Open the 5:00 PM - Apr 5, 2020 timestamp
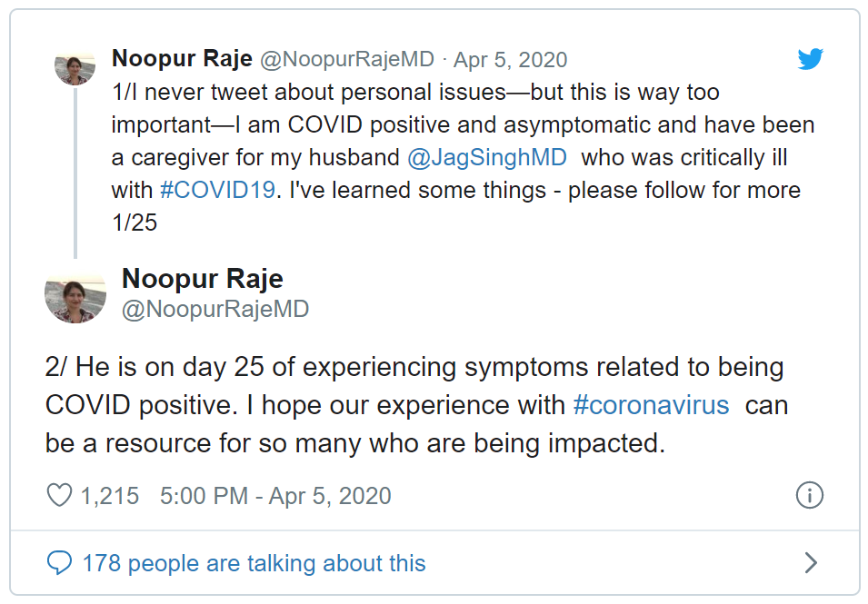The width and height of the screenshot is (868, 604). 275,496
